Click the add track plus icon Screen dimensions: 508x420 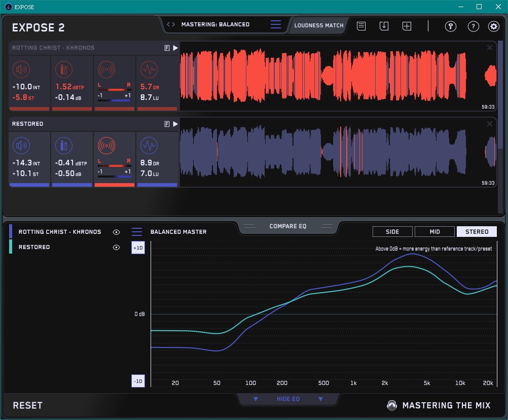[407, 26]
